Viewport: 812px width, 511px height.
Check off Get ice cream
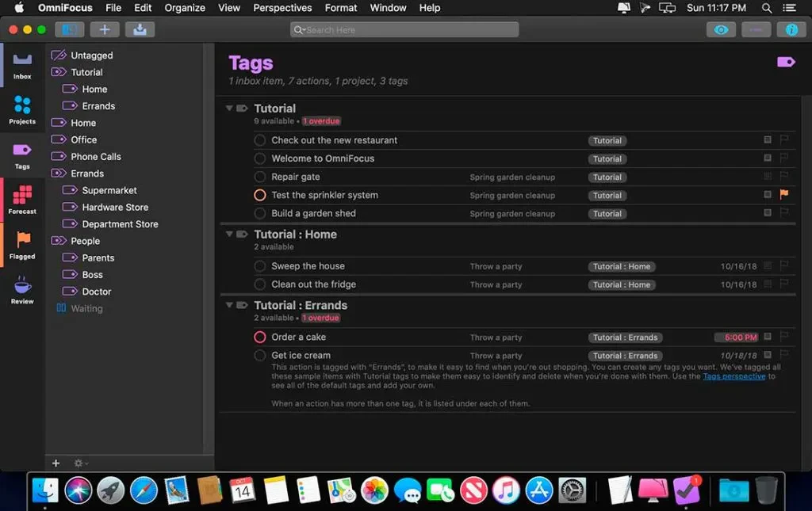tap(260, 355)
